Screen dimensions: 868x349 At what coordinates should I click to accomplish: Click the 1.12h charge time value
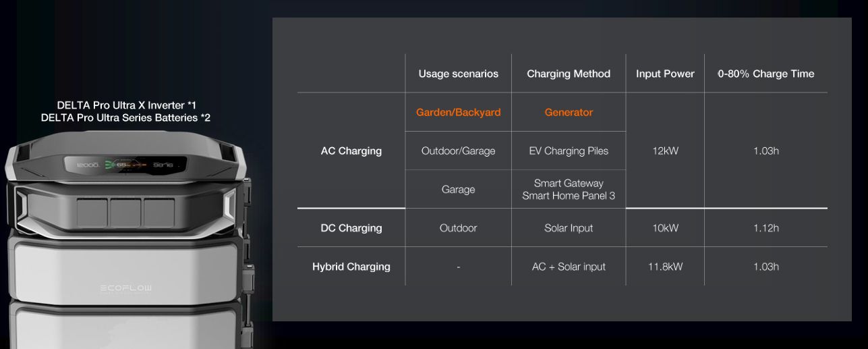tap(765, 228)
